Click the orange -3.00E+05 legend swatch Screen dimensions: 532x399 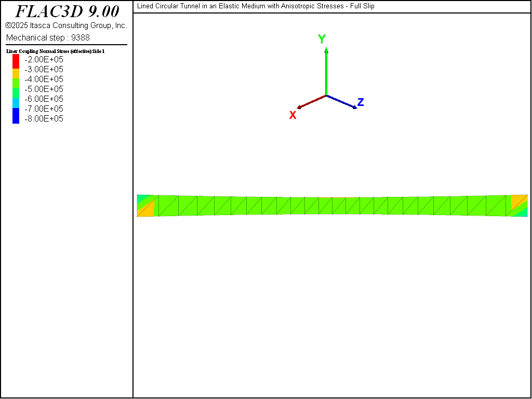coord(16,74)
